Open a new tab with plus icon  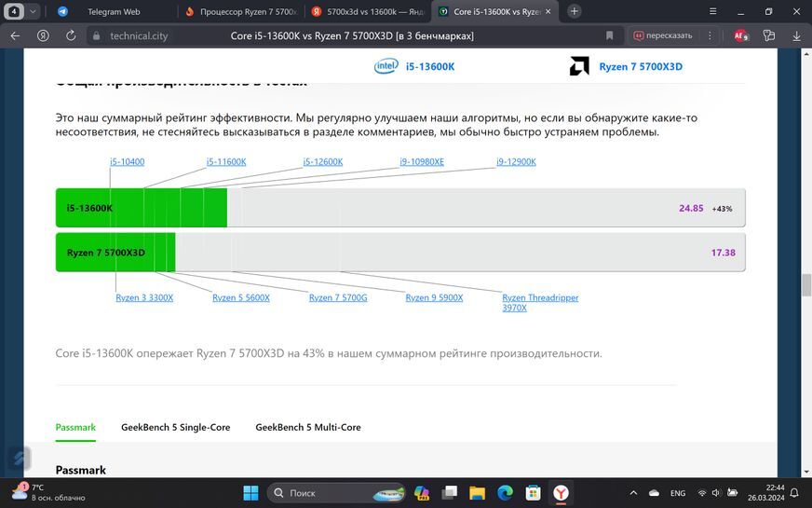pos(574,11)
